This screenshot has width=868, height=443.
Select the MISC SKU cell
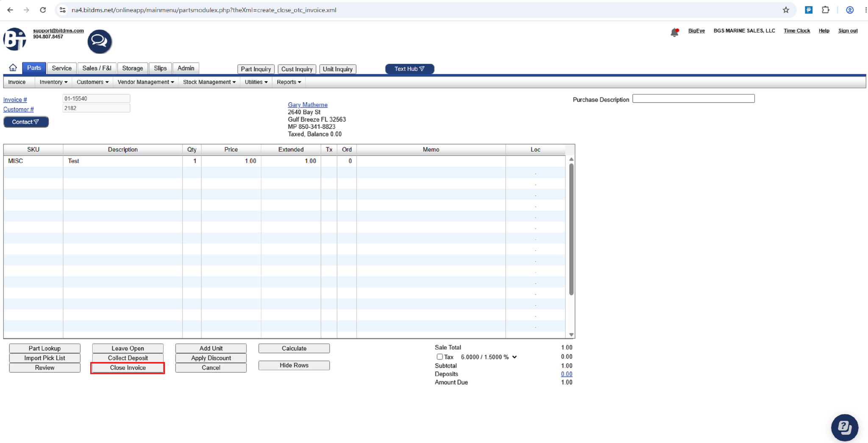33,161
